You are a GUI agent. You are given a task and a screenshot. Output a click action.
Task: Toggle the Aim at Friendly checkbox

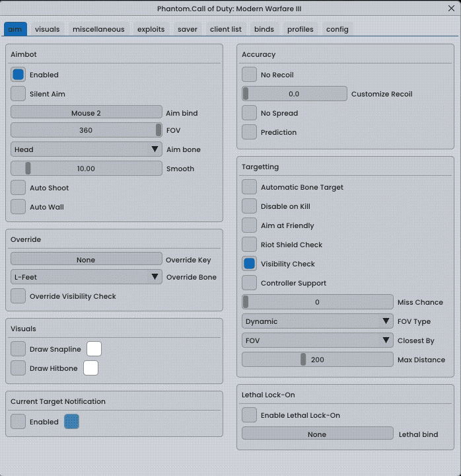pyautogui.click(x=249, y=225)
